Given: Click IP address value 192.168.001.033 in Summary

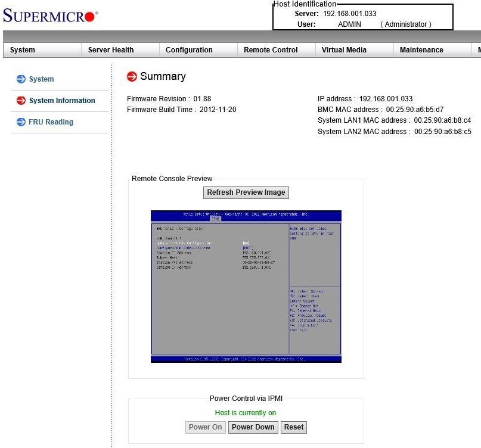Looking at the screenshot, I should [x=386, y=99].
